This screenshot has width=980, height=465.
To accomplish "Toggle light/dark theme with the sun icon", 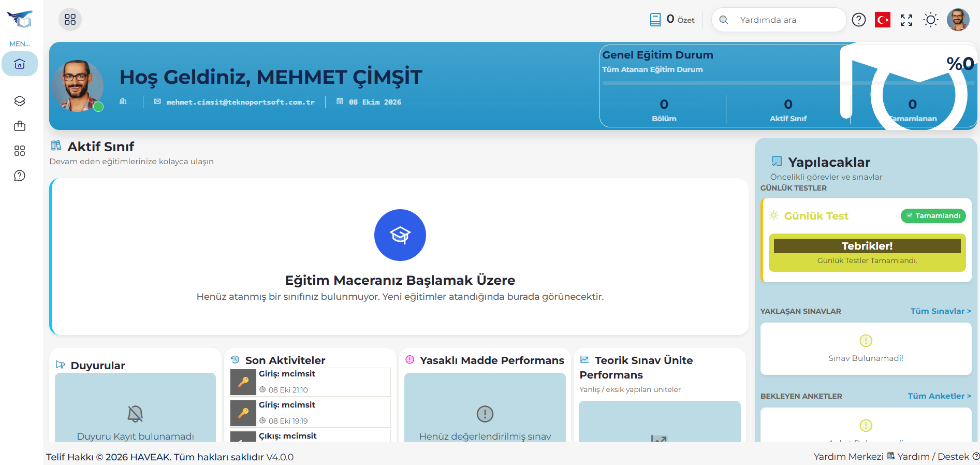I will tap(931, 20).
